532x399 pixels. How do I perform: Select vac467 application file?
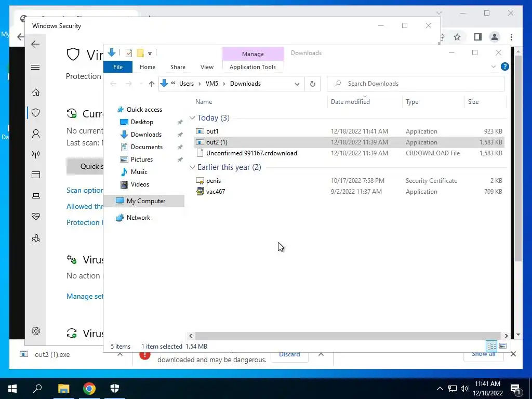click(349, 191)
